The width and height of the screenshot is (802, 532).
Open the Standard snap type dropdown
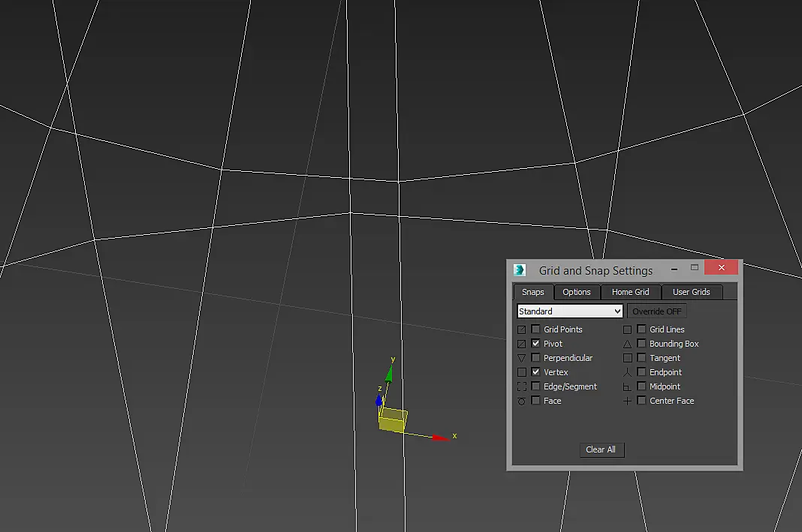coord(570,311)
